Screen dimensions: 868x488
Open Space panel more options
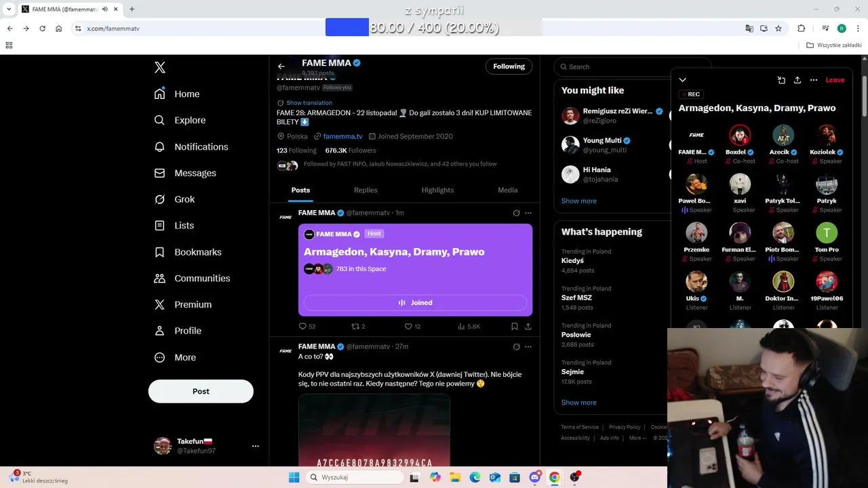tap(814, 80)
